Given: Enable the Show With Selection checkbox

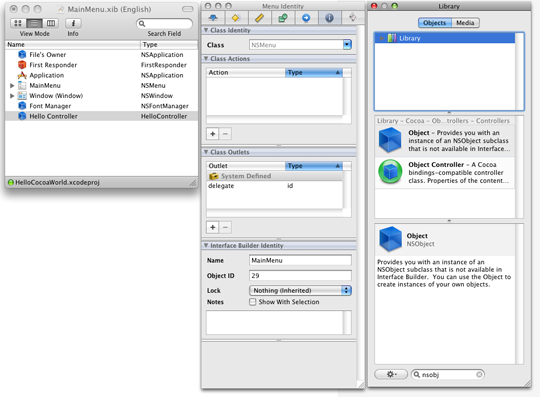Looking at the screenshot, I should tap(253, 302).
